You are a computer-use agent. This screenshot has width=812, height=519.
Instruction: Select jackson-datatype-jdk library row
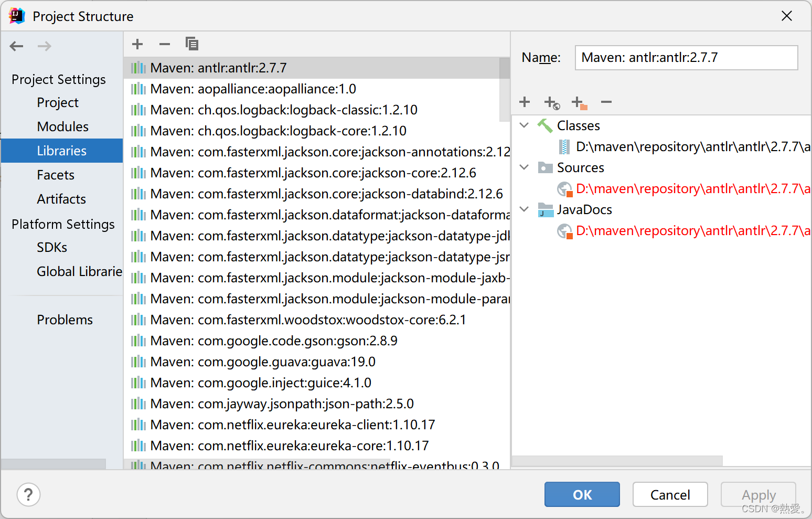(317, 236)
